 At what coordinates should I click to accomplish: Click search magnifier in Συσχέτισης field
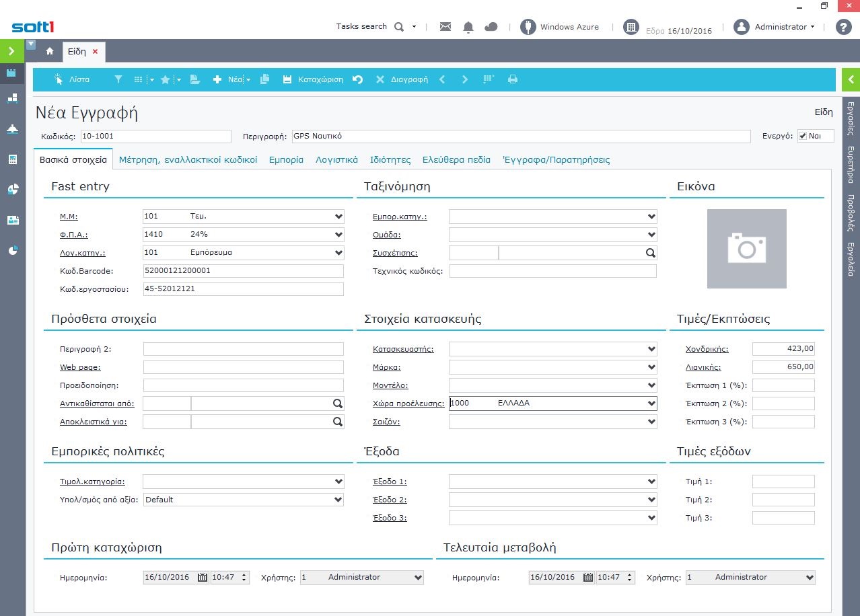click(650, 254)
